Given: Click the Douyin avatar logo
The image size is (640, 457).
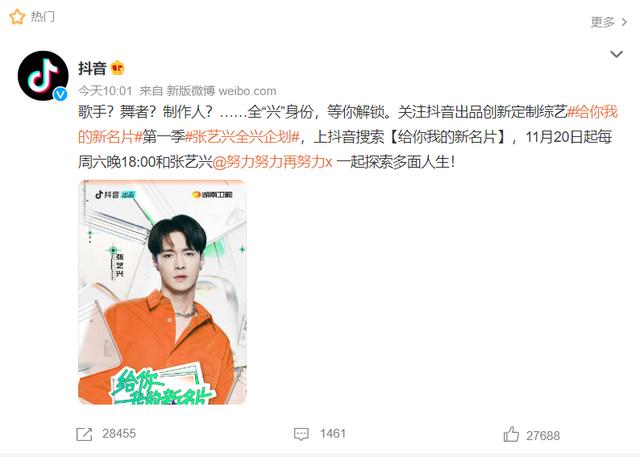Looking at the screenshot, I should pyautogui.click(x=43, y=76).
